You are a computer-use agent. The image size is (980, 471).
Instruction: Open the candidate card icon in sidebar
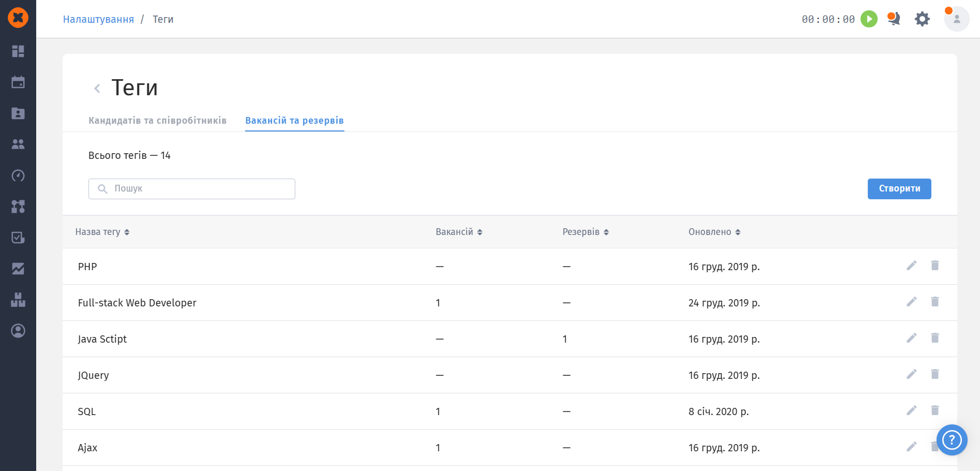[x=18, y=113]
